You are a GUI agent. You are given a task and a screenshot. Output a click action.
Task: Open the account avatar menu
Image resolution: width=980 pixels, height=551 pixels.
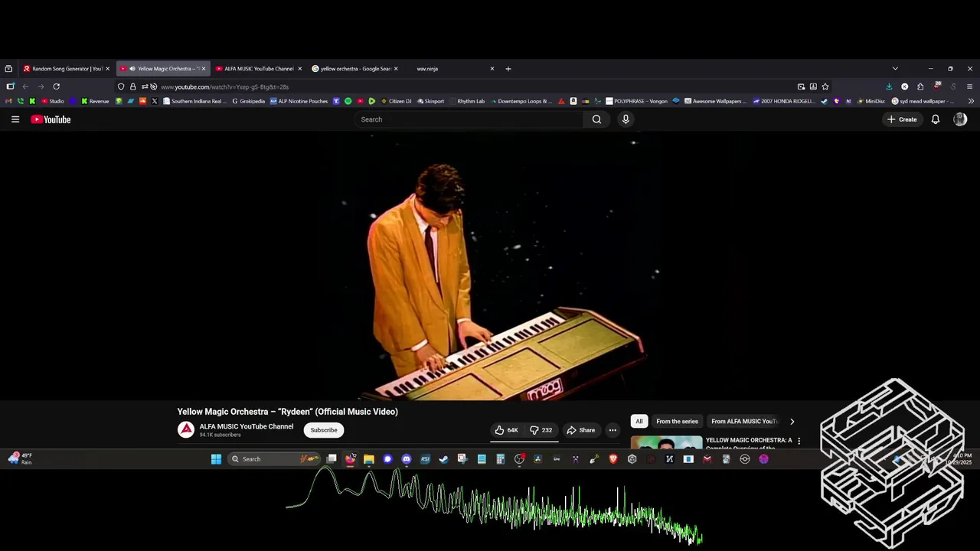pos(960,119)
